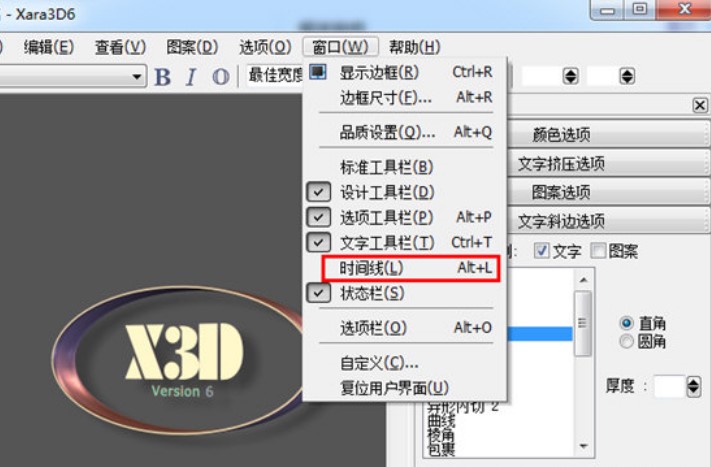
Task: Expand the 颜色选项 panel
Action: (x=608, y=134)
